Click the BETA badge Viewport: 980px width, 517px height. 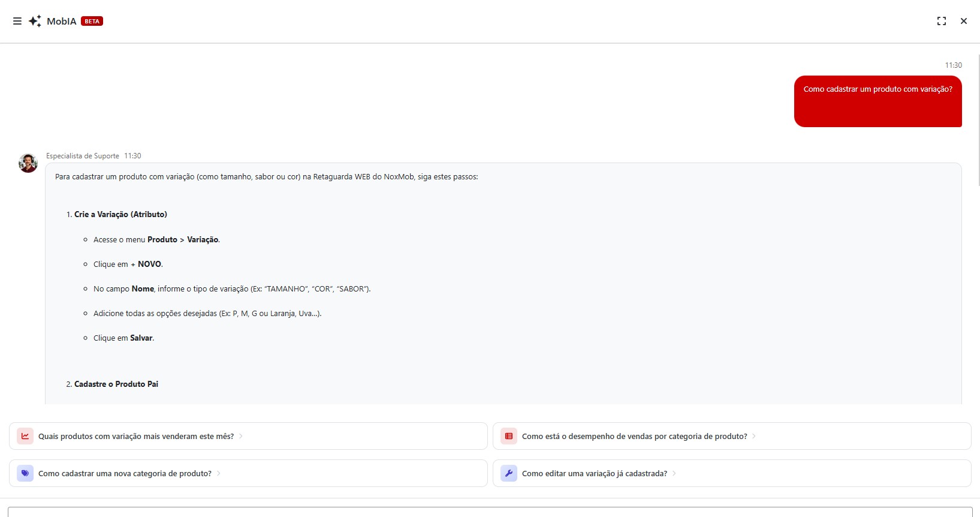[x=92, y=21]
